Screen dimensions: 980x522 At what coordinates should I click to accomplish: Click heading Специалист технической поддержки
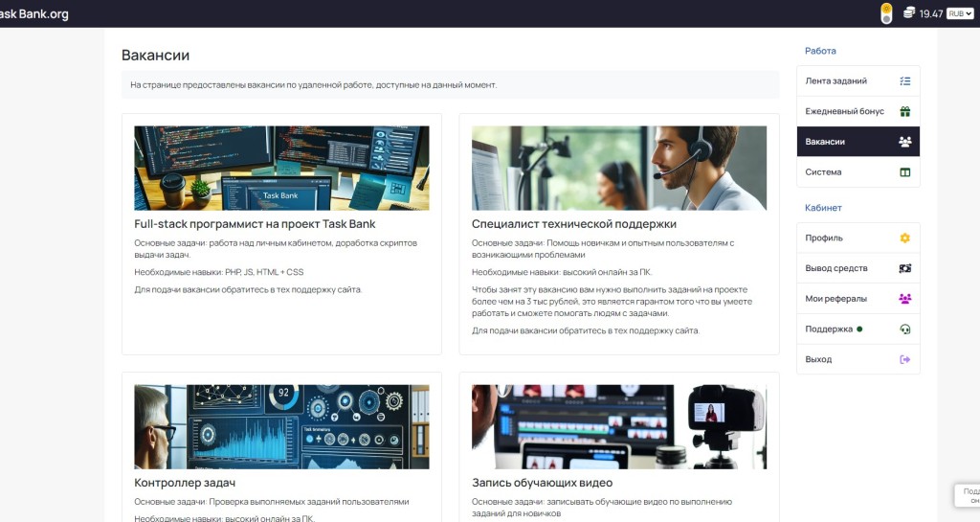[x=574, y=224]
